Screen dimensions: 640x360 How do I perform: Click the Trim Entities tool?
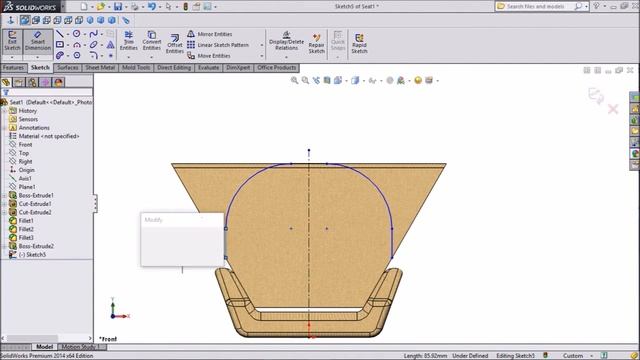(129, 40)
